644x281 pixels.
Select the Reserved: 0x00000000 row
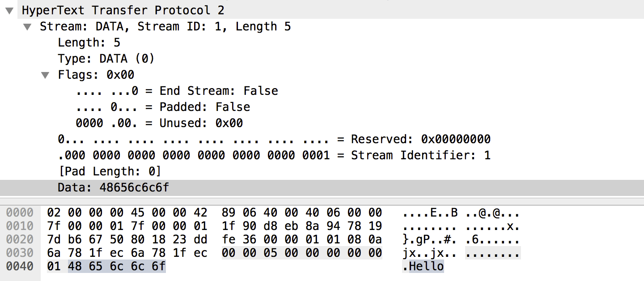point(274,139)
